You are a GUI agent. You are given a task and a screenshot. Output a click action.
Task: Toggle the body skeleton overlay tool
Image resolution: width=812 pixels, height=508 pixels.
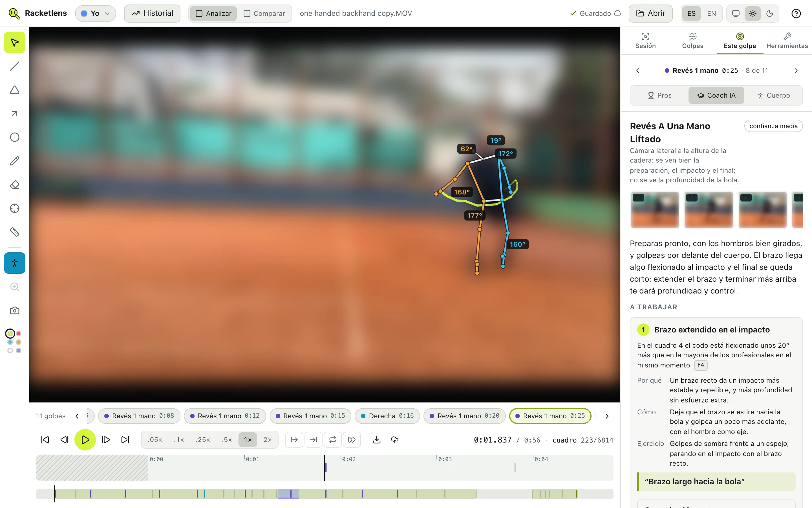(14, 263)
